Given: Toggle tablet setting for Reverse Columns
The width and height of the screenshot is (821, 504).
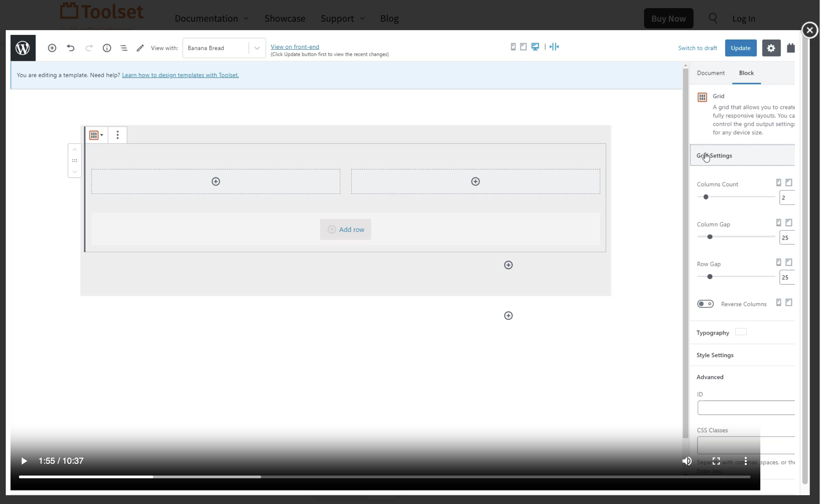Looking at the screenshot, I should tap(789, 302).
